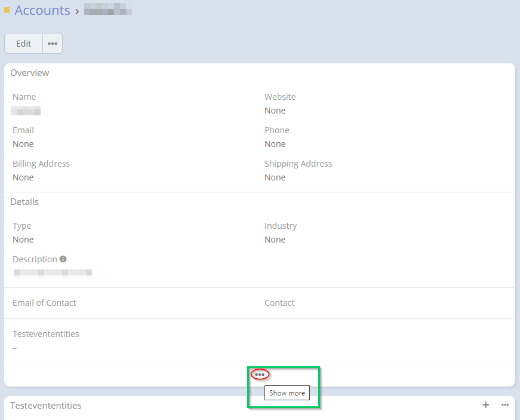The image size is (520, 420).
Task: Click the Phone field value None
Action: 275,144
